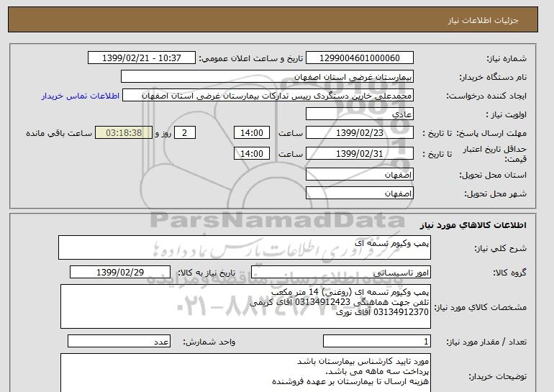Click the item specifications text area
The width and height of the screenshot is (554, 392).
point(245,306)
